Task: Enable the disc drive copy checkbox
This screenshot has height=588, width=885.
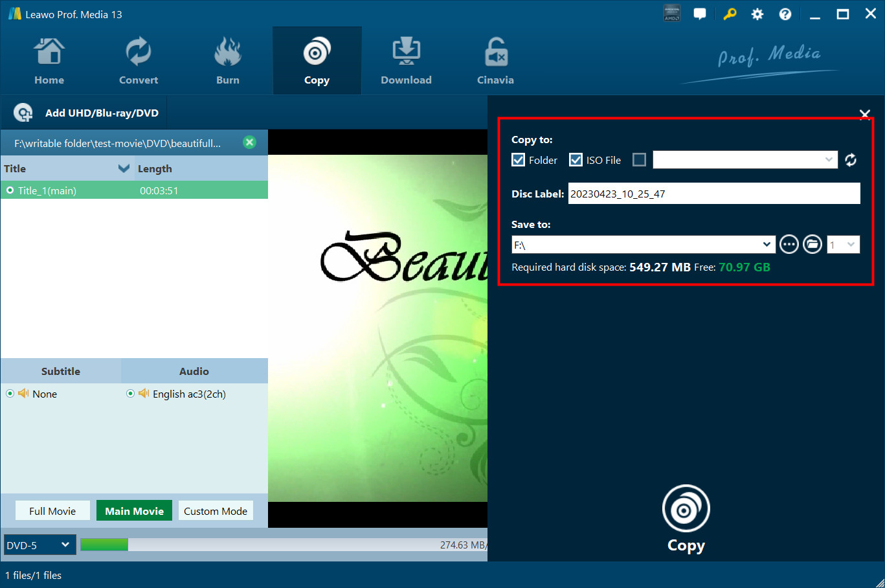Action: (639, 160)
